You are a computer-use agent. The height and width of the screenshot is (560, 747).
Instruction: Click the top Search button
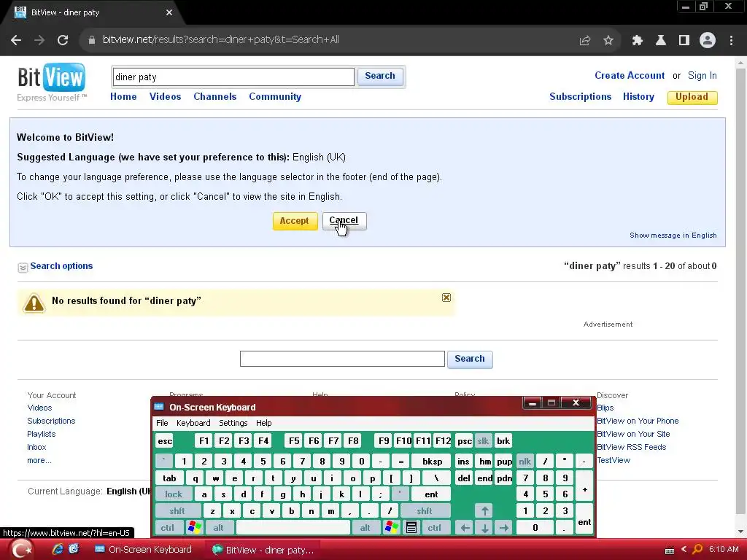[x=380, y=76]
